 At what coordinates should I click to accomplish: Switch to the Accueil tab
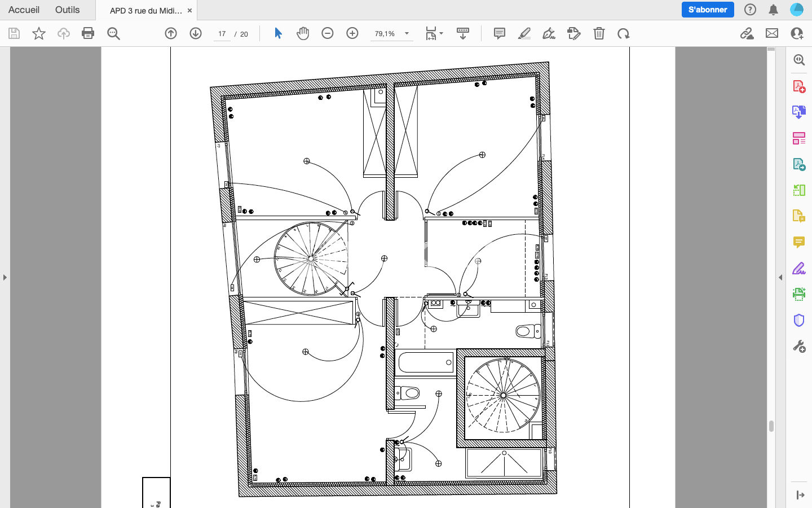coord(24,10)
